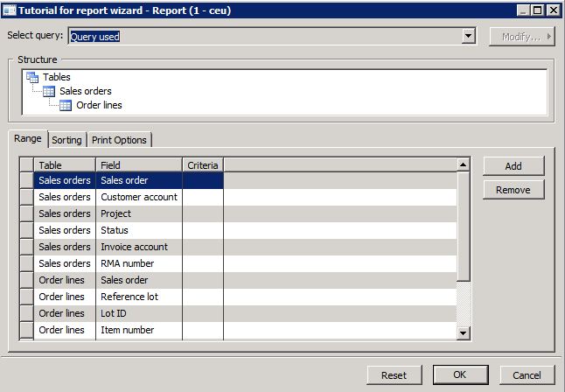This screenshot has width=565, height=392.
Task: Click the Reset button
Action: (x=394, y=375)
